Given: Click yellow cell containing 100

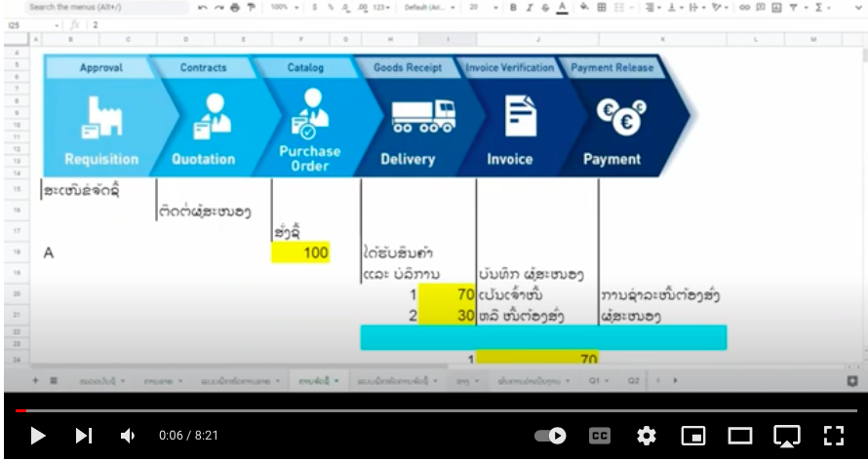Looking at the screenshot, I should 300,252.
